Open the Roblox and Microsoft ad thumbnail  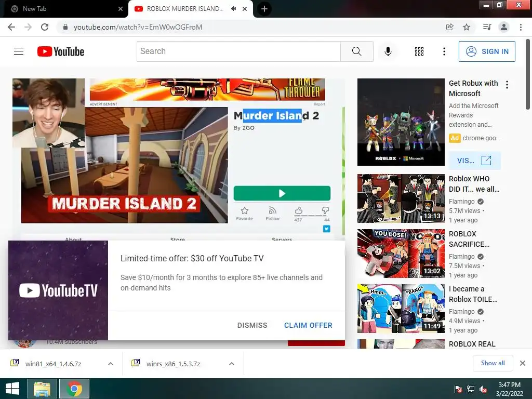tap(401, 122)
